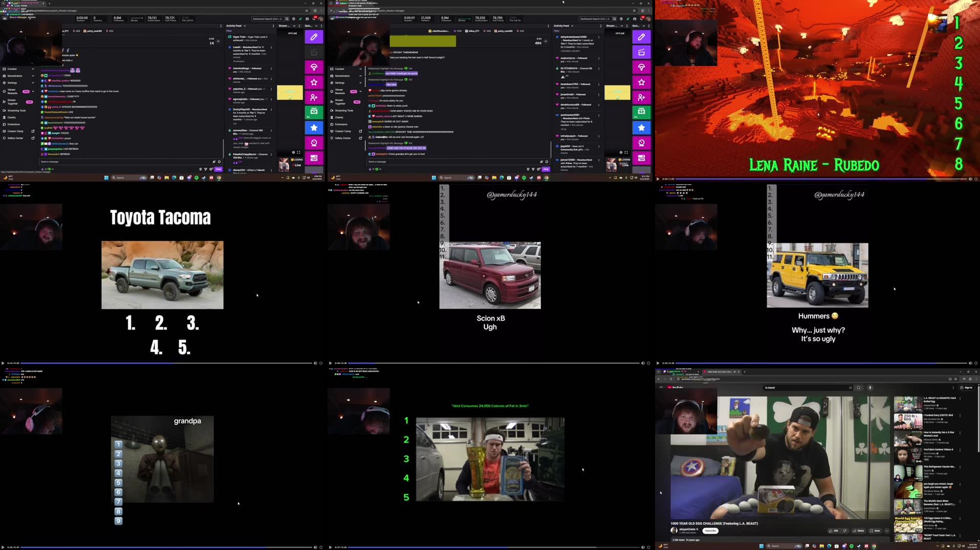980x550 pixels.
Task: Click YouTube Sign in button
Action: click(x=966, y=388)
